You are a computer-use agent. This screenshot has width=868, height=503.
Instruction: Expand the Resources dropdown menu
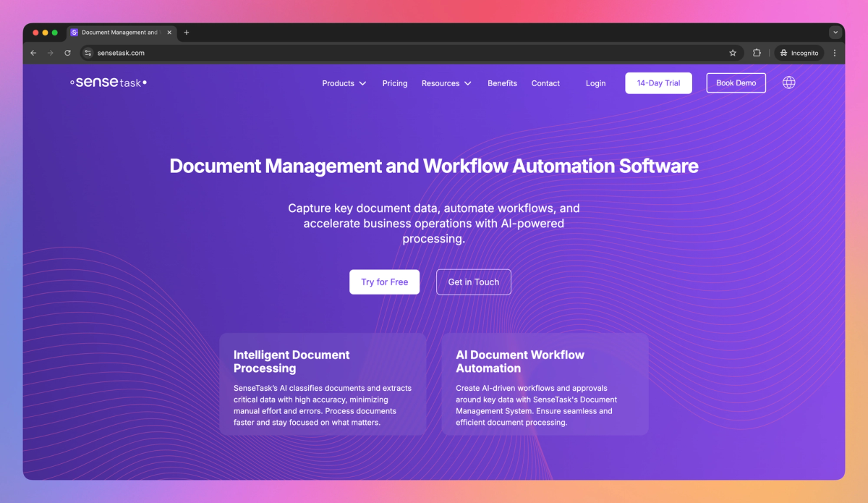click(446, 83)
